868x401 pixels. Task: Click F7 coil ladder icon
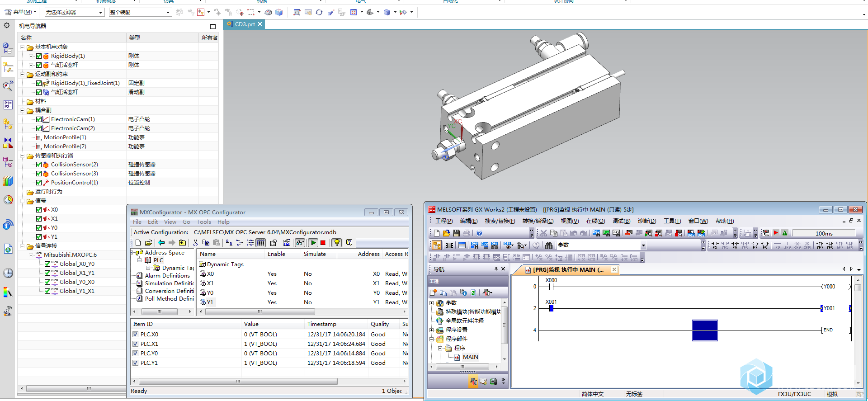(755, 245)
